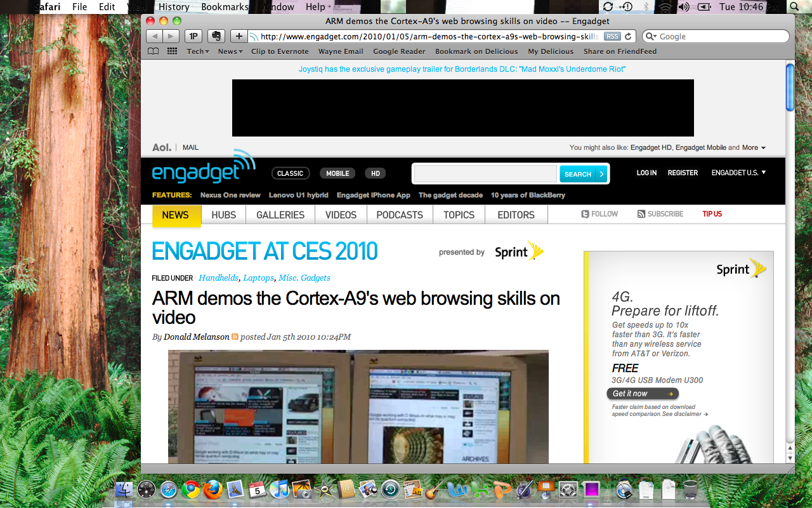Click the 1P password toolbar button
The width and height of the screenshot is (812, 508).
(193, 36)
